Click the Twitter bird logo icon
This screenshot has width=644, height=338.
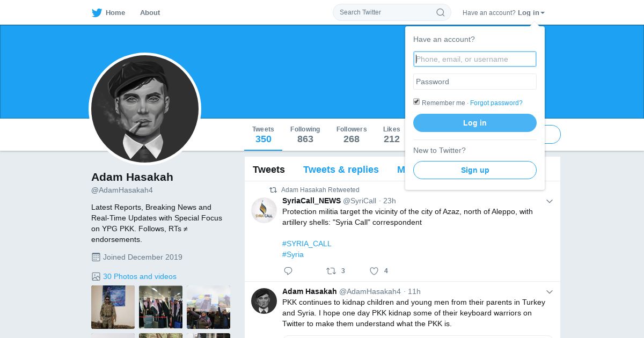coord(97,13)
